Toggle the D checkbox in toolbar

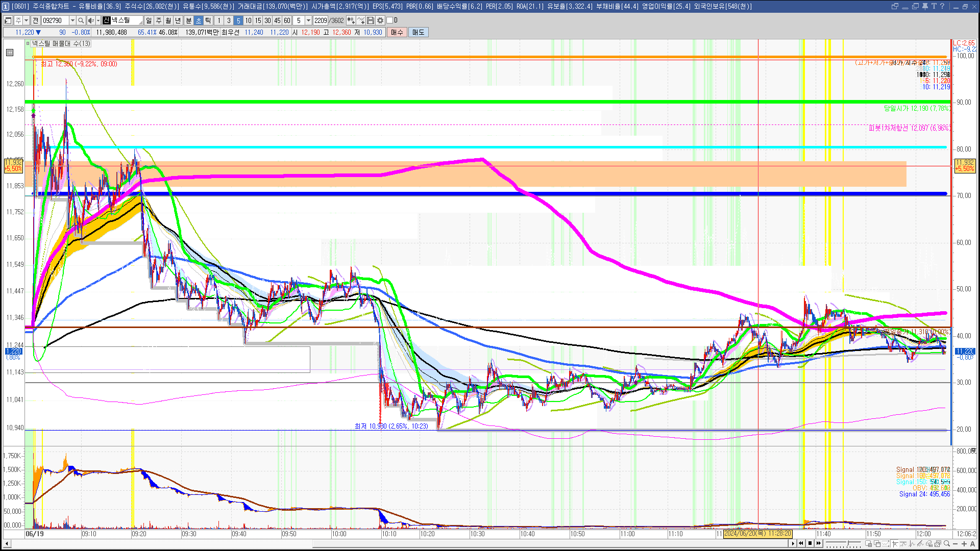point(390,20)
